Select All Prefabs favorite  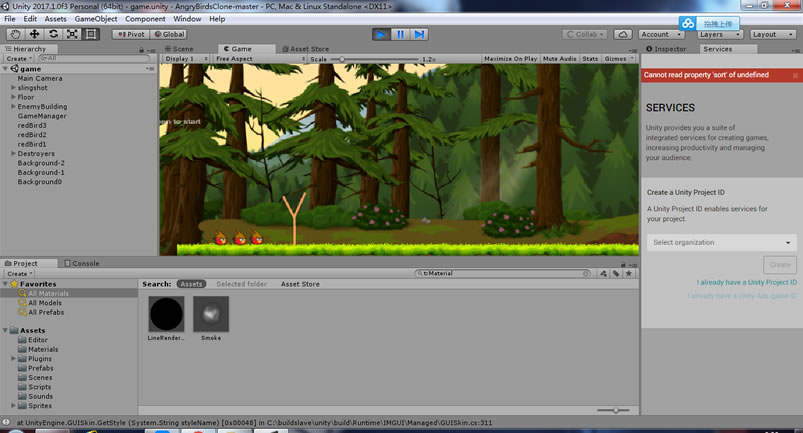(46, 312)
